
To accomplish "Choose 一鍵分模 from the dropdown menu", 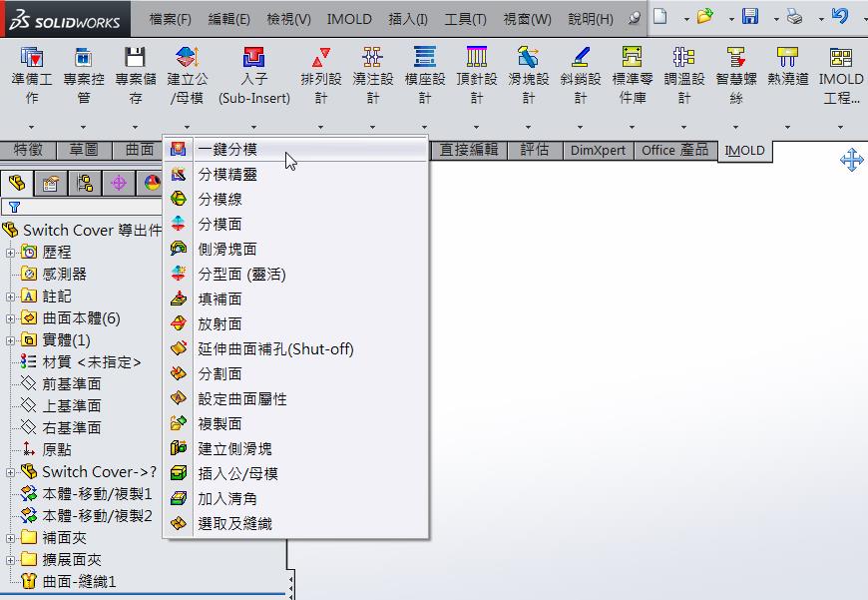I will (227, 150).
